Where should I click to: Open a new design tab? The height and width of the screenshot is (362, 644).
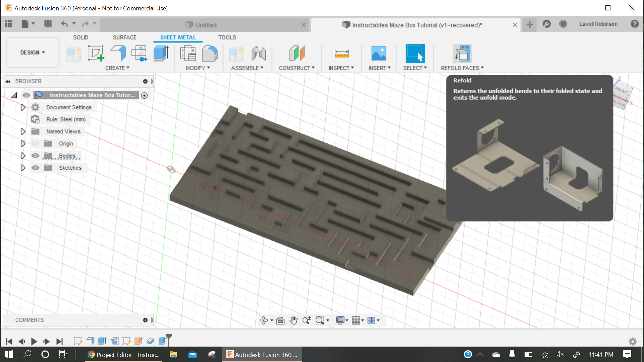tap(530, 24)
